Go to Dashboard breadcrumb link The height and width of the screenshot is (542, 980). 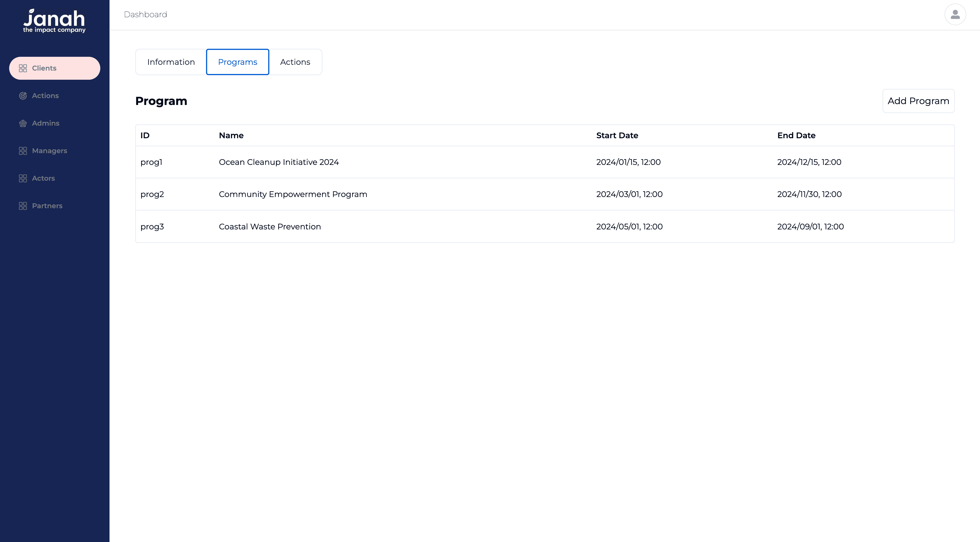pyautogui.click(x=145, y=14)
